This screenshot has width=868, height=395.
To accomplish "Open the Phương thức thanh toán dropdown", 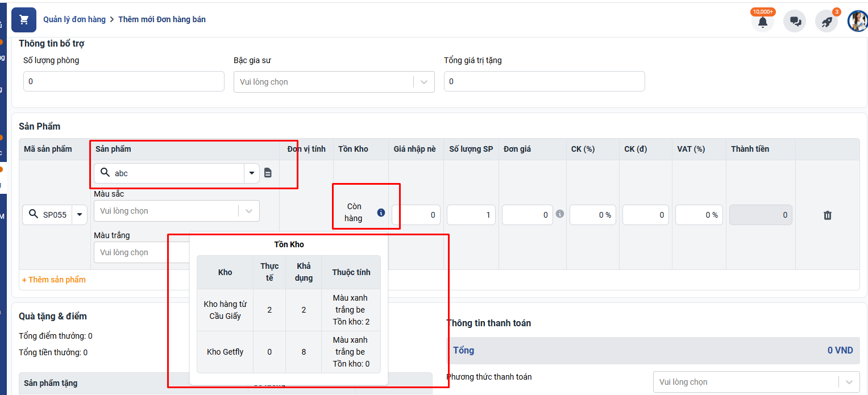I will coord(849,382).
